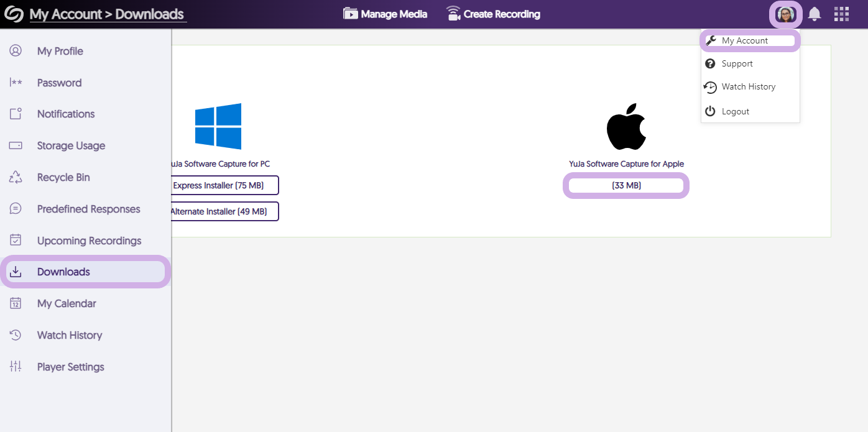This screenshot has width=868, height=432.
Task: Click the Manage Media folder icon
Action: 351,14
